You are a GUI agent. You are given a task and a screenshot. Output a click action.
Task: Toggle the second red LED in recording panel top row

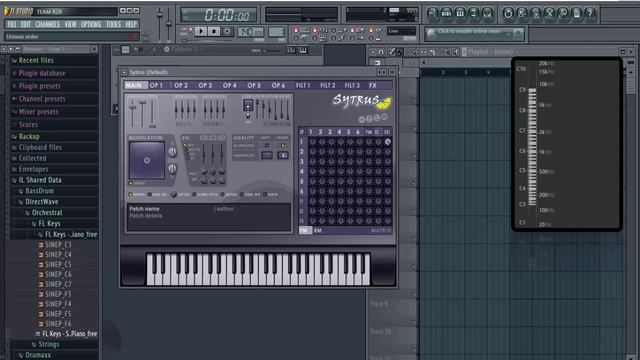coord(315,30)
